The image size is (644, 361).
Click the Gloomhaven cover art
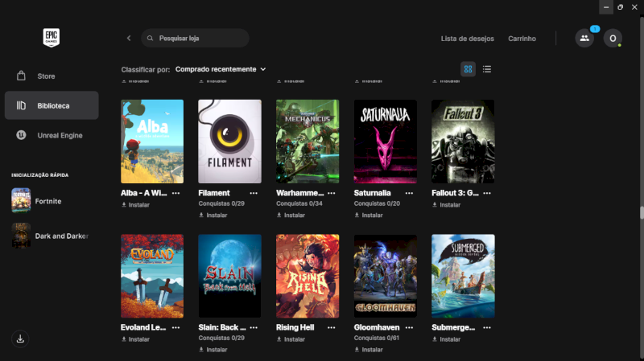click(x=386, y=276)
